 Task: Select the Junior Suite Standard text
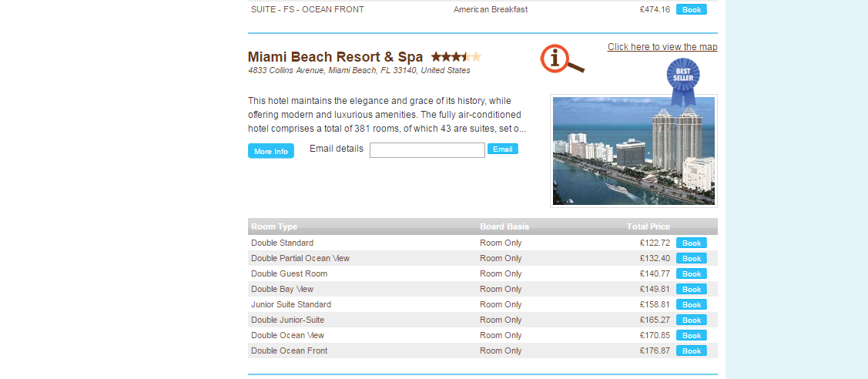pos(290,304)
